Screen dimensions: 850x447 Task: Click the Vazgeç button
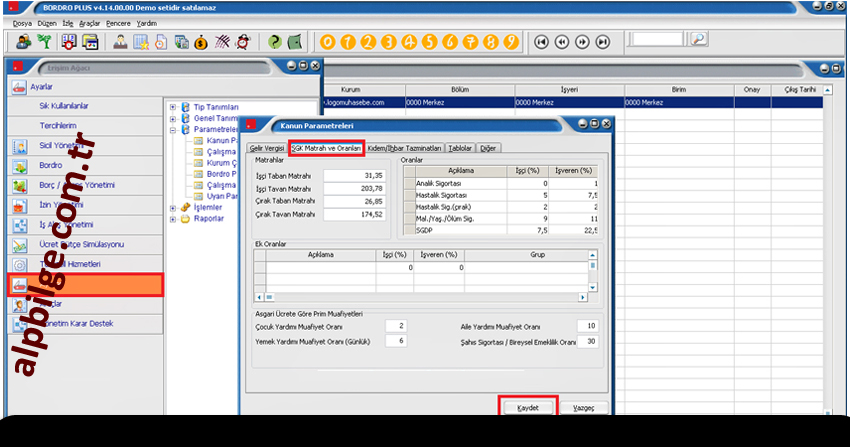point(584,408)
